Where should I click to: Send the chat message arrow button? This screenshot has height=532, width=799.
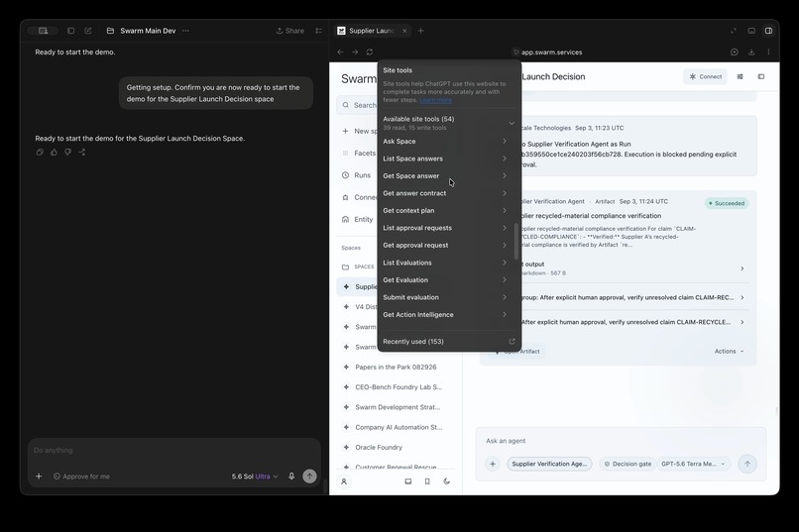(310, 476)
